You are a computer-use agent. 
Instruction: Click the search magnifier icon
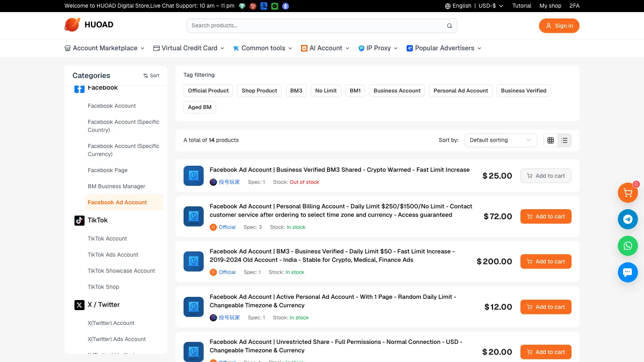click(450, 26)
